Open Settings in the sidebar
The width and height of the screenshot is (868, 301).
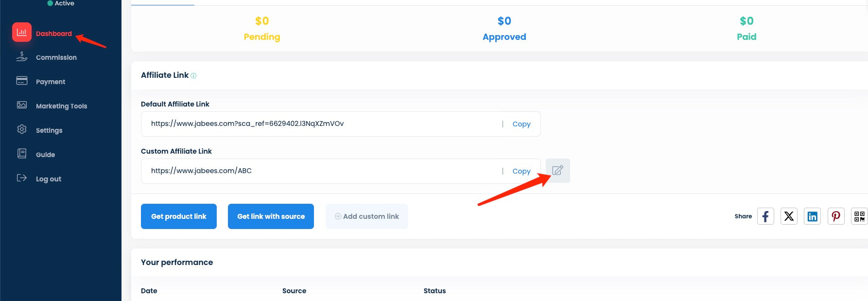click(49, 130)
